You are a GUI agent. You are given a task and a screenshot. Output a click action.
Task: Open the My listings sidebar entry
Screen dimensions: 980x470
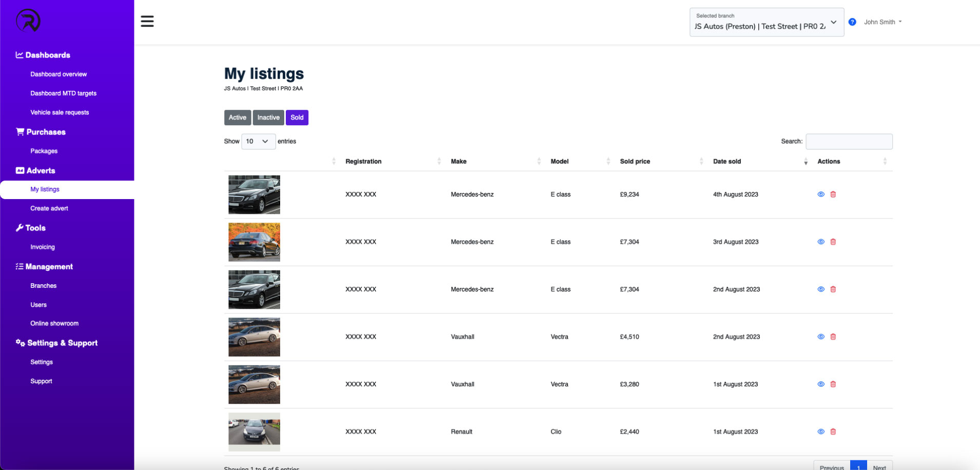[45, 189]
